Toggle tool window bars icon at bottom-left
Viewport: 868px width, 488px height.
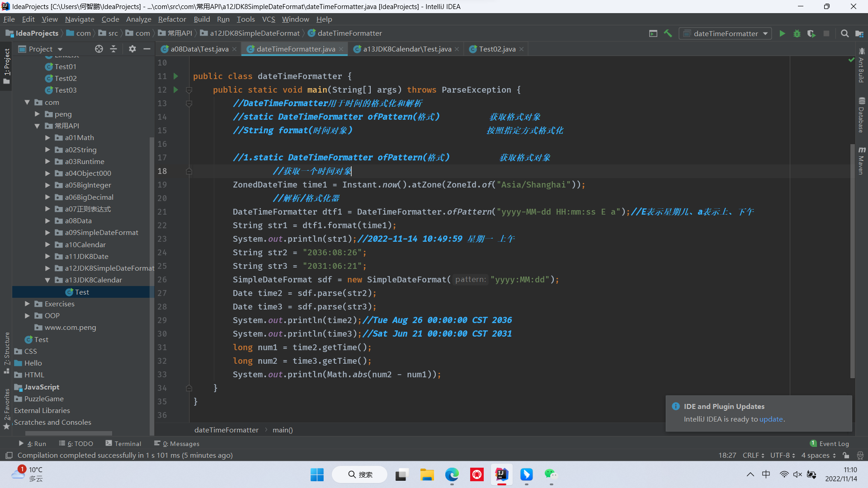pos(9,455)
